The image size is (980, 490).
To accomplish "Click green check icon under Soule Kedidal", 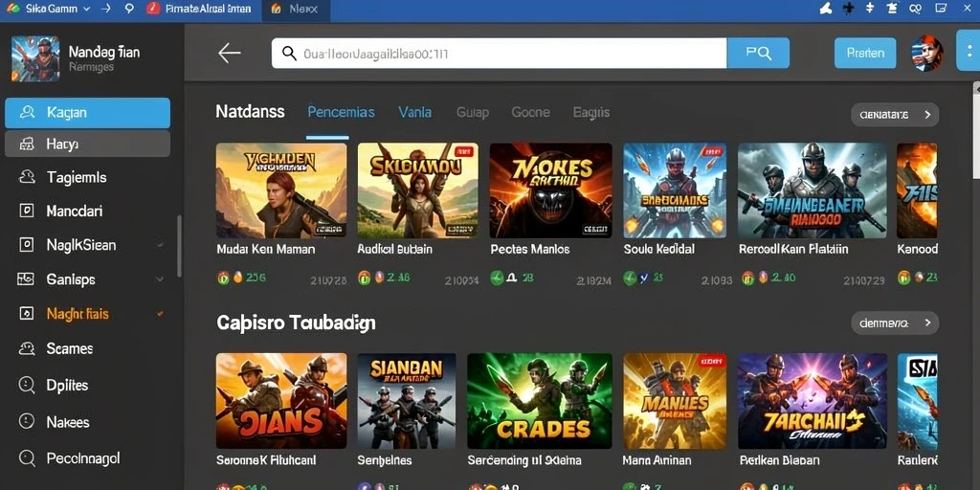I will [x=630, y=278].
